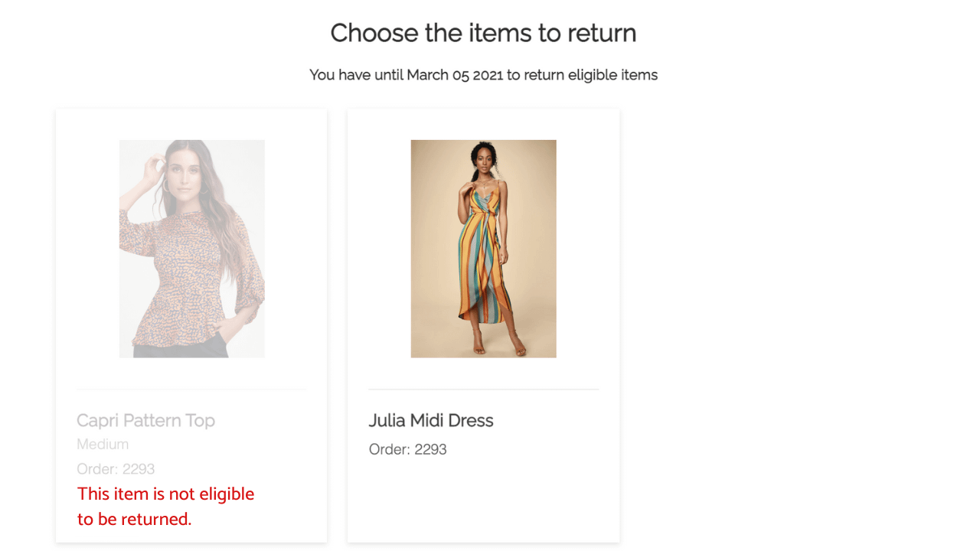
Task: Click the ineligible item warning message
Action: [165, 506]
